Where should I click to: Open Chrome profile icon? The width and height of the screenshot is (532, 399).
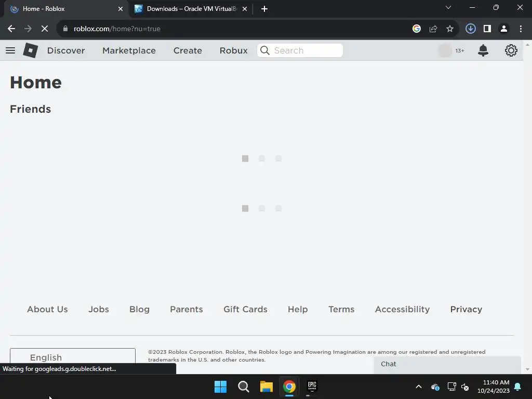tap(504, 29)
